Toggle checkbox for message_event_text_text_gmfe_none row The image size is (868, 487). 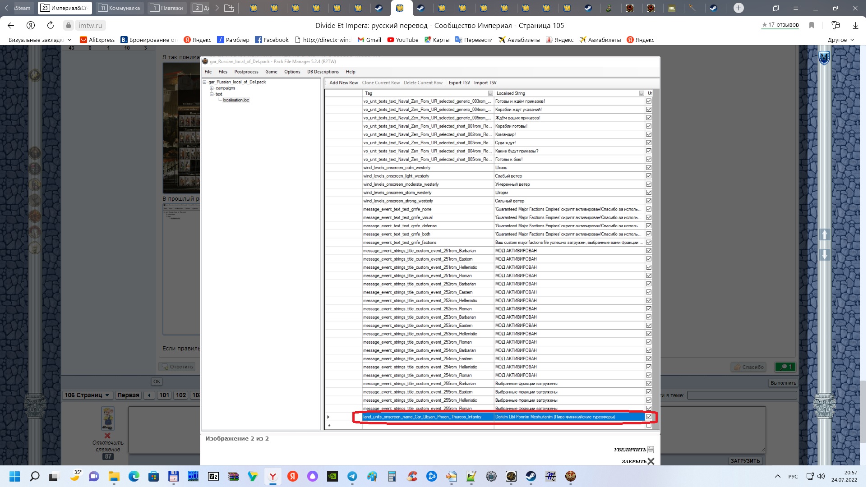point(649,209)
